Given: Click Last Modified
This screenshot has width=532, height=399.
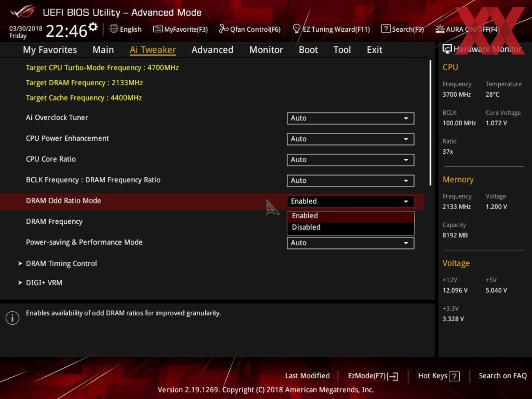Looking at the screenshot, I should tap(307, 376).
